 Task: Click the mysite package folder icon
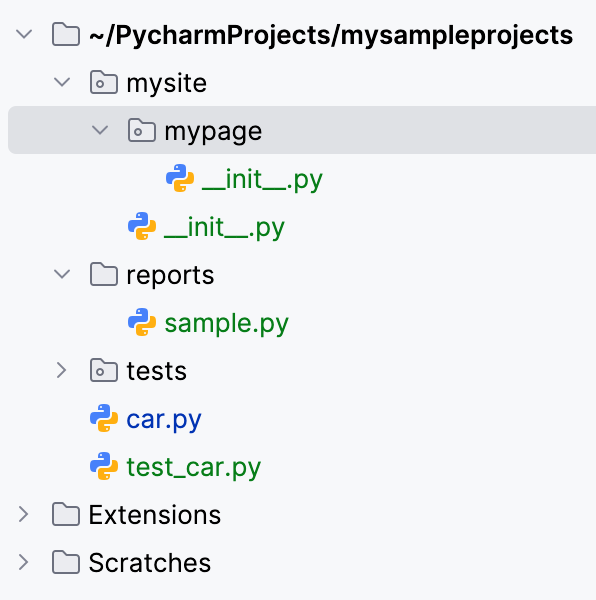coord(104,82)
